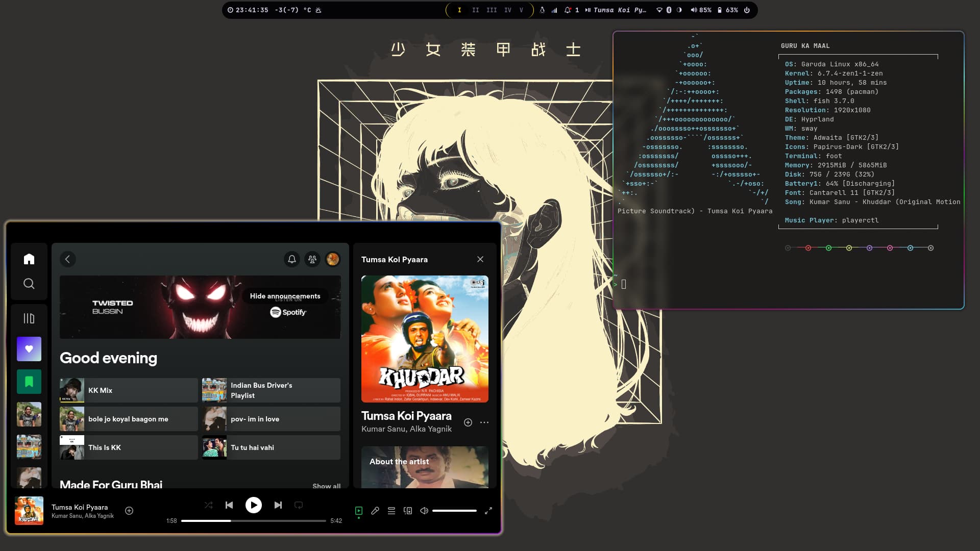Open the Tu tu hai vahi card

[x=271, y=447]
